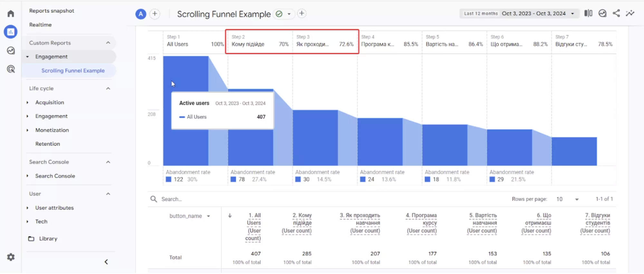Open Retention report

point(48,144)
